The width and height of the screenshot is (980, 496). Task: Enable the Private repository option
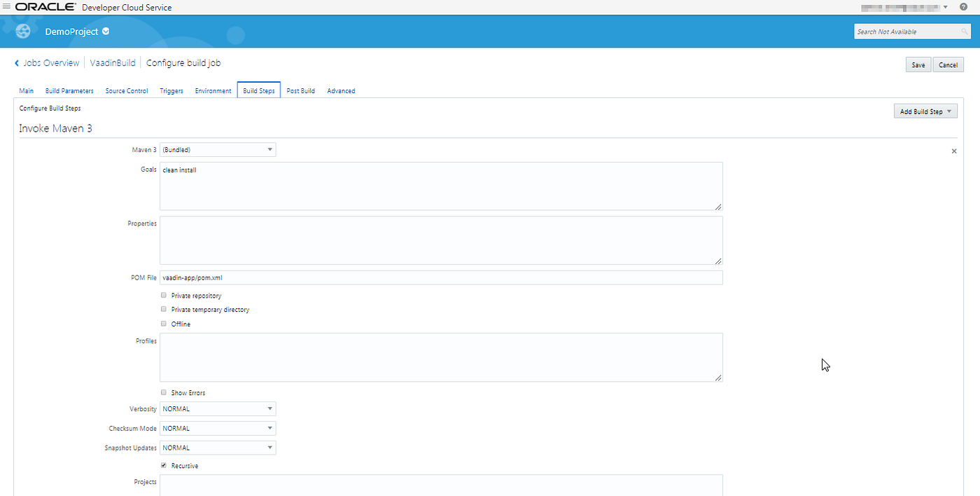(x=163, y=295)
